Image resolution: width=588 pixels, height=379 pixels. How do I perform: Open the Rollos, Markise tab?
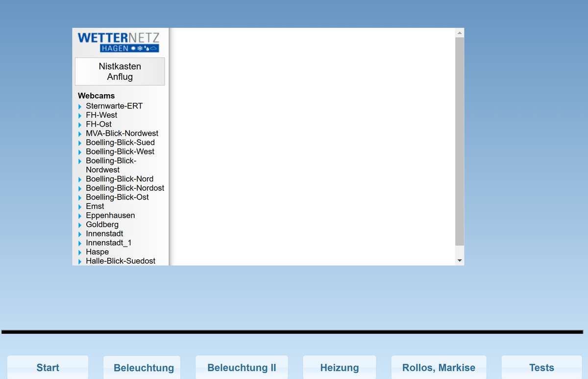tap(439, 367)
